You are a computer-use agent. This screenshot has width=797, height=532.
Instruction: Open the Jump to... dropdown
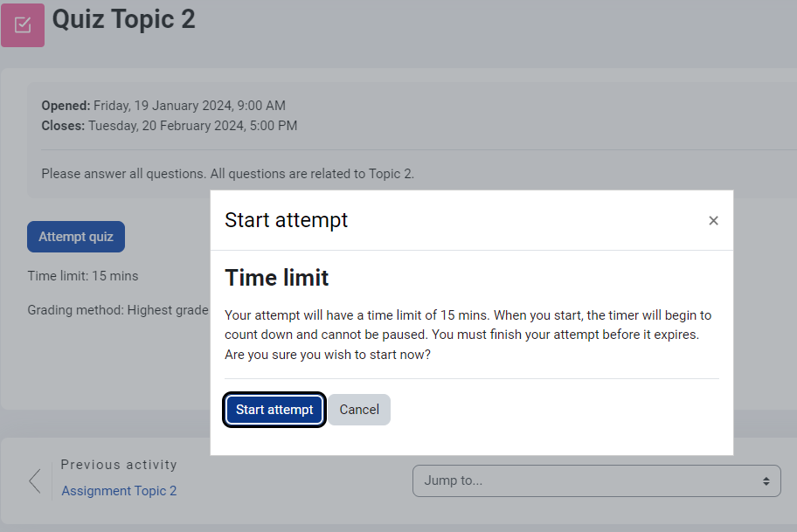click(x=596, y=480)
